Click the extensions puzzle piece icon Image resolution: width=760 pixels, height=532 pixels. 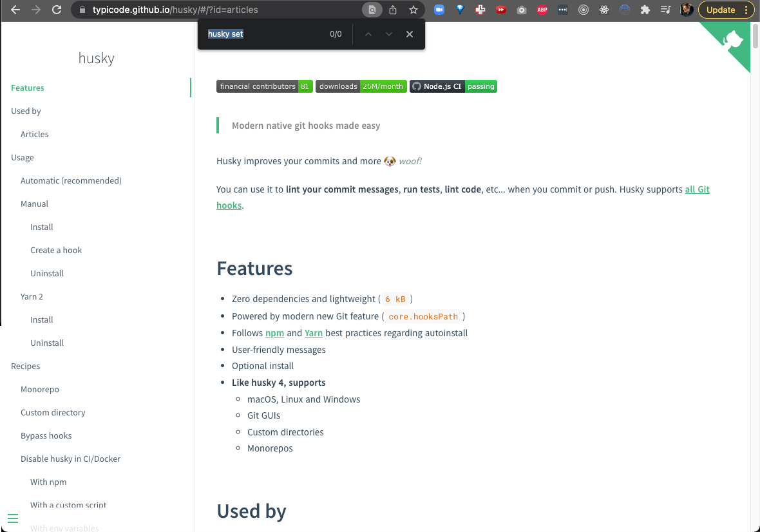pyautogui.click(x=645, y=10)
